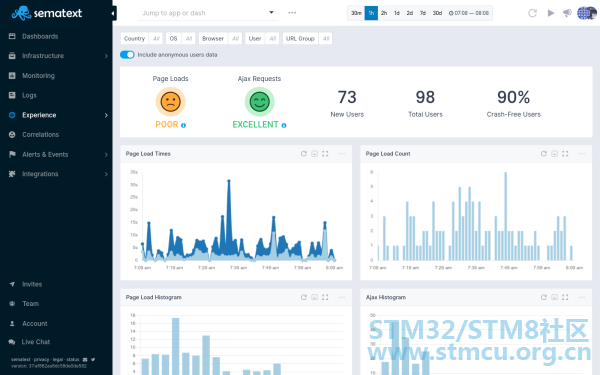Fullscreen the Page Load Times panel

(325, 154)
